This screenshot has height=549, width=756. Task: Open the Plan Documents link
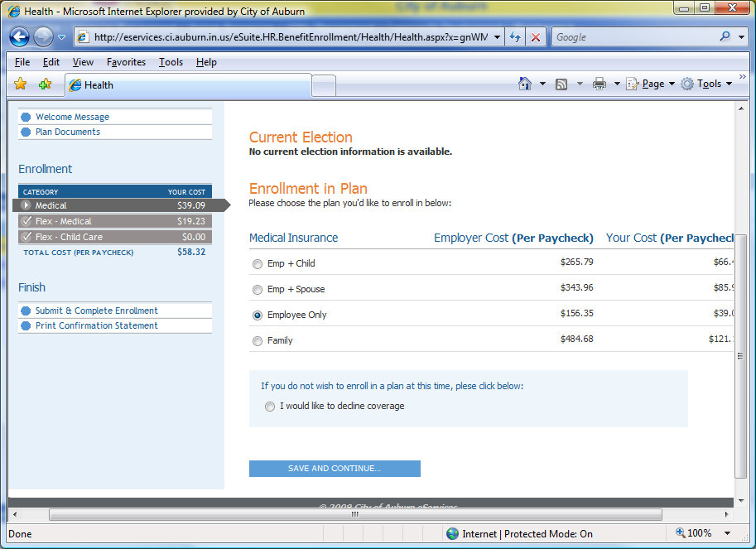point(68,132)
